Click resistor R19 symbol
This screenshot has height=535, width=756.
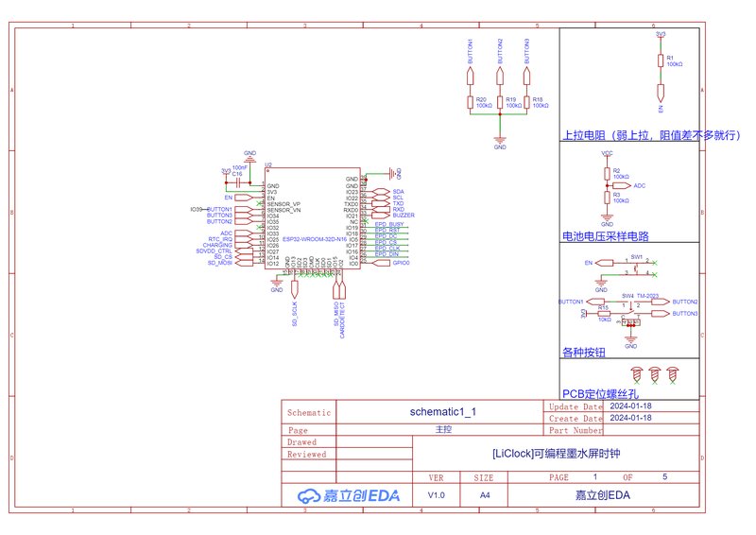(500, 102)
